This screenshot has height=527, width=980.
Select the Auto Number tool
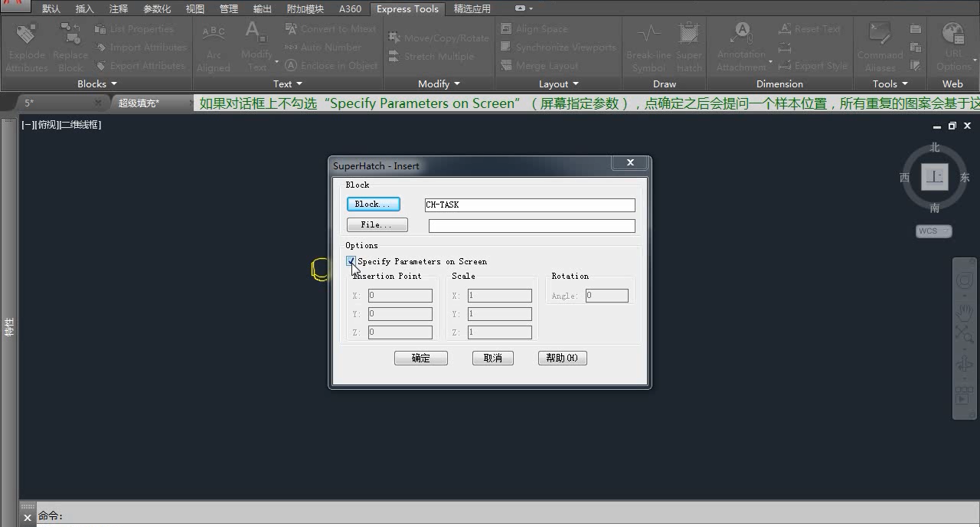click(x=322, y=47)
